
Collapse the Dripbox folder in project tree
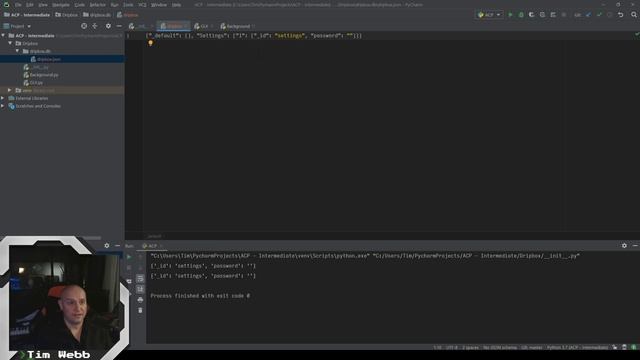click(x=10, y=43)
